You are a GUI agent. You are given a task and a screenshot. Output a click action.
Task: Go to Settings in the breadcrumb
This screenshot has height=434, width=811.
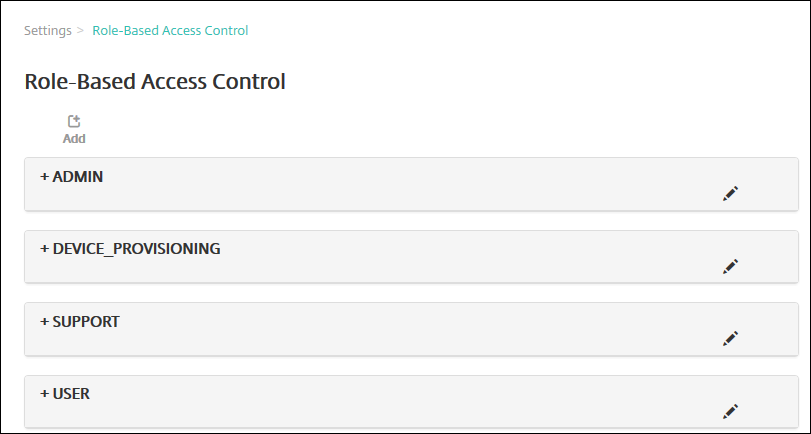(47, 31)
